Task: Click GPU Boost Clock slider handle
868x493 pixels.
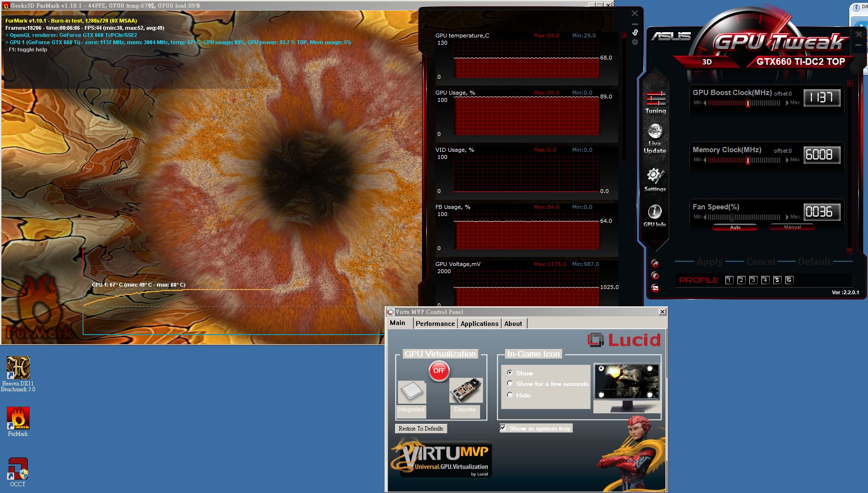Action: coord(748,103)
